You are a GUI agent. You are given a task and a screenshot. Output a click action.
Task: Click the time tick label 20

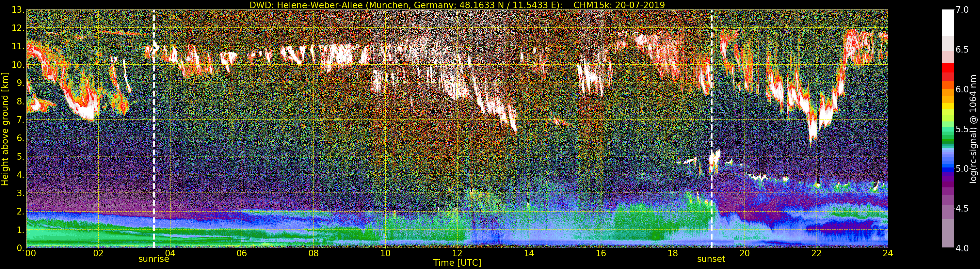745,253
